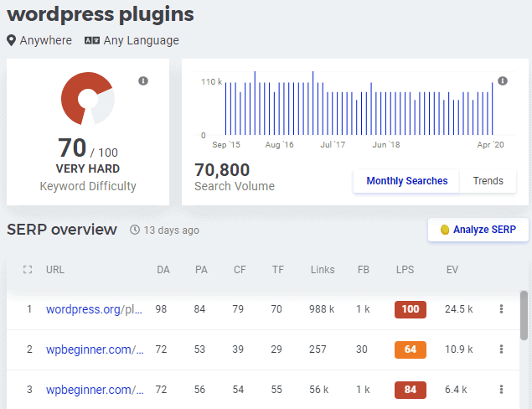Open three-dot menu for wordpress.org result
The image size is (532, 409).
click(x=501, y=309)
